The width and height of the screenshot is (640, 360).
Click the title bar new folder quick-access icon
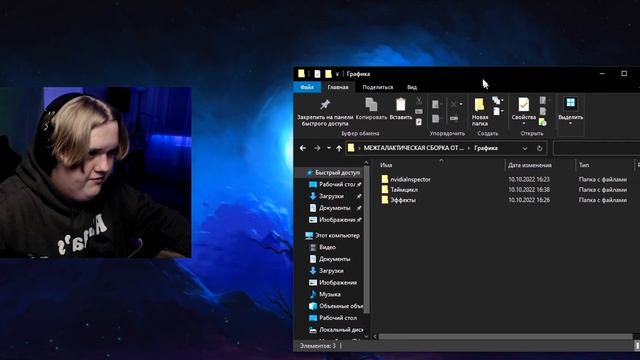click(x=328, y=74)
